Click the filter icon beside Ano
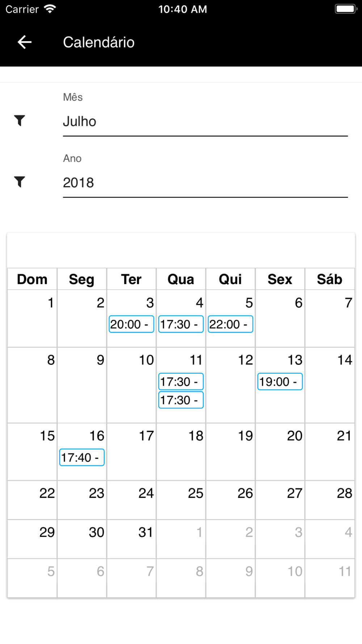362x644 pixels. coord(20,181)
